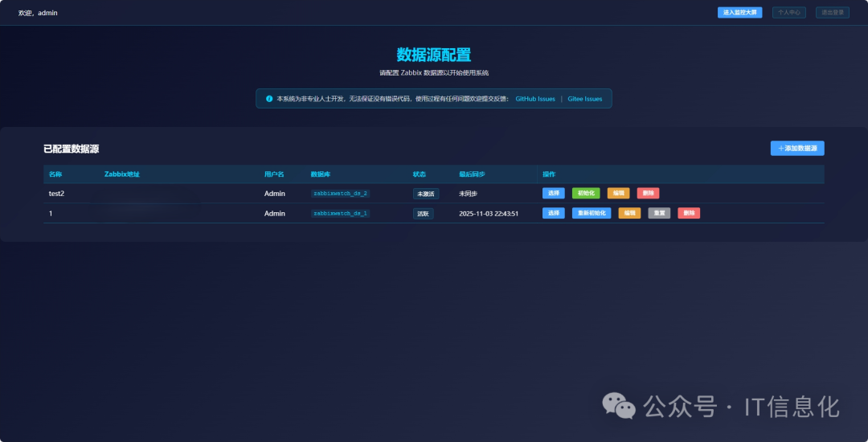The height and width of the screenshot is (442, 868).
Task: Open the Gitee Issues link
Action: [x=585, y=99]
